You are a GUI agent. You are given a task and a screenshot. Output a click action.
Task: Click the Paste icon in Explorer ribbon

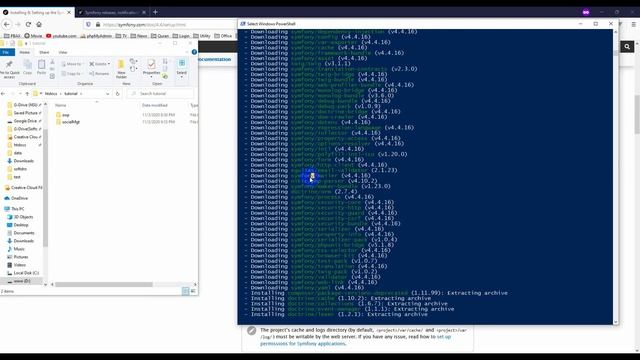pos(41,67)
